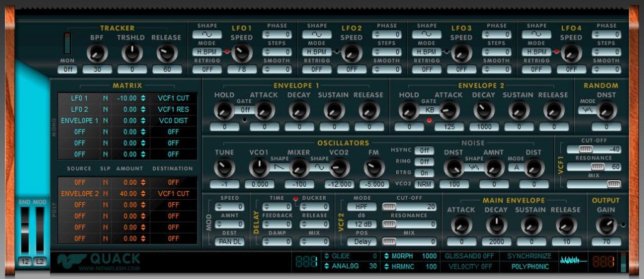Toggle the red LED next to Delay Ducker

tap(296, 199)
